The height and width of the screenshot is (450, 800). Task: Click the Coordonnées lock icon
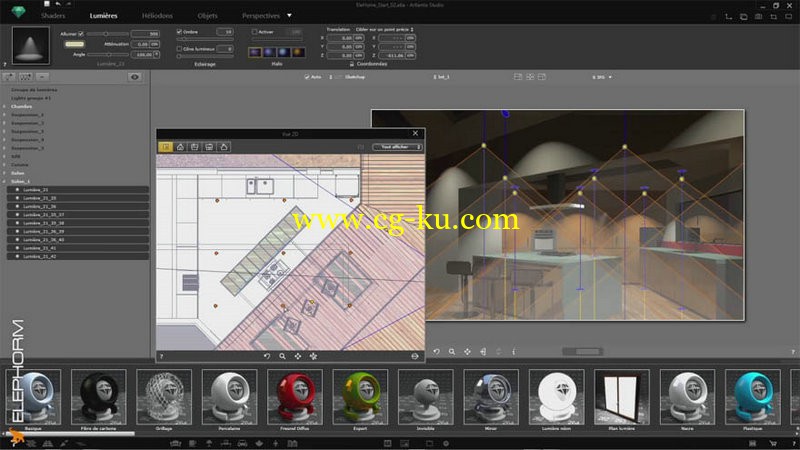[352, 64]
